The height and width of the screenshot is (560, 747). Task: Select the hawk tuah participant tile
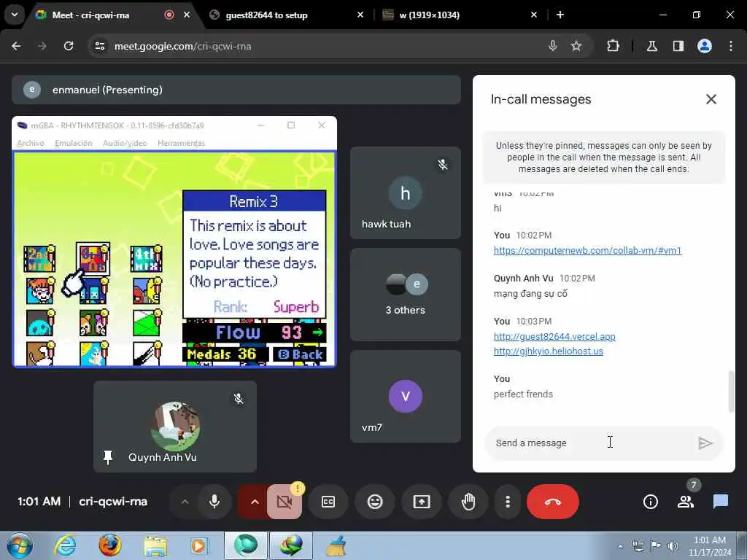tap(406, 192)
